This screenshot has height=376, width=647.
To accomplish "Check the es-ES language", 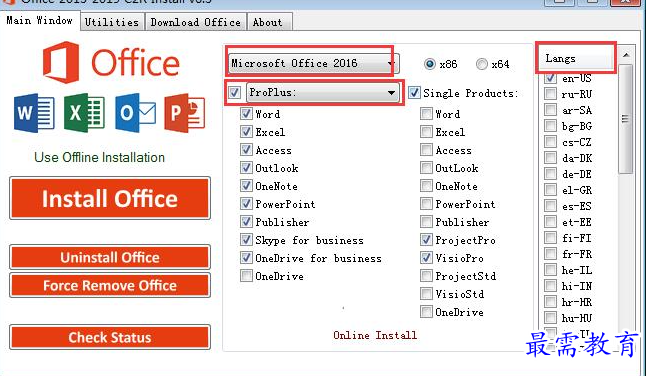I will click(x=550, y=206).
